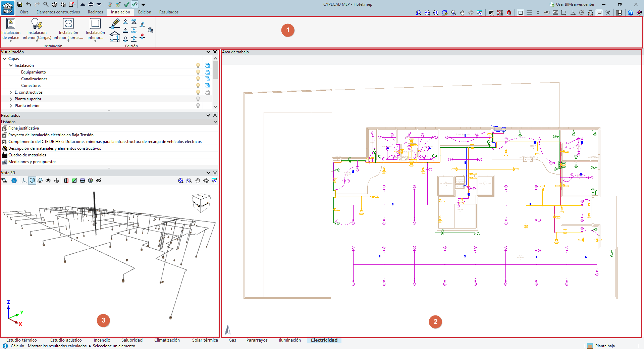Click the green checkmark verify icon
The image size is (644, 349).
point(126,4)
